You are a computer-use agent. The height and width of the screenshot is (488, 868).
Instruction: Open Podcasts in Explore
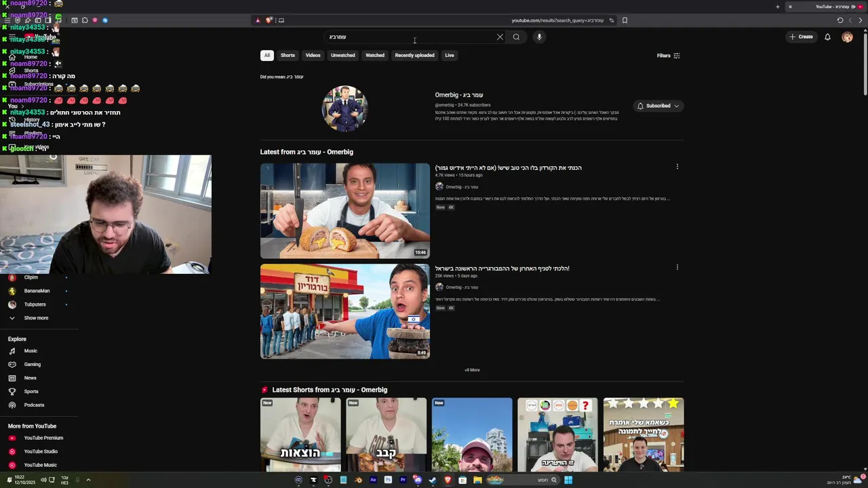(x=34, y=405)
